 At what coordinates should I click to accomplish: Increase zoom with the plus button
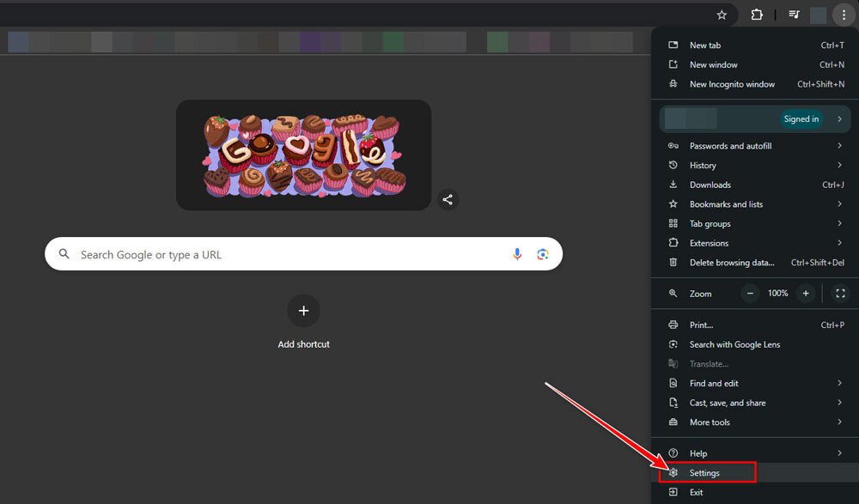coord(806,294)
